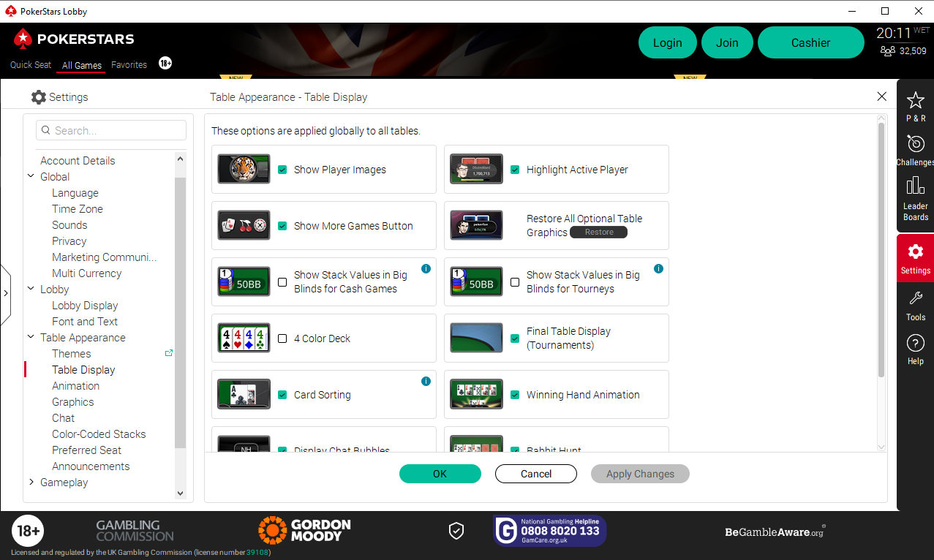
Task: Click the Join button
Action: coord(727,42)
